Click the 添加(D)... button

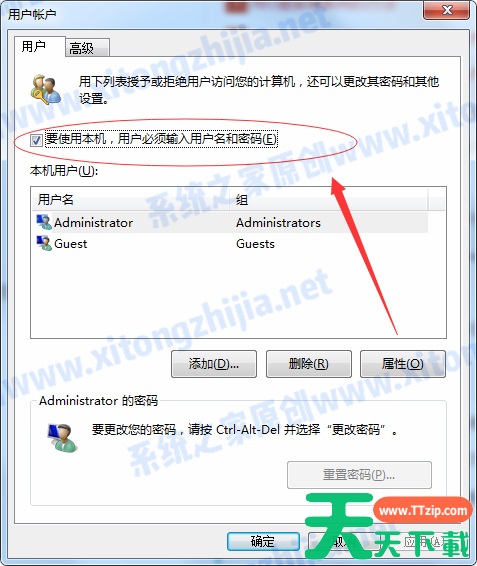[214, 364]
